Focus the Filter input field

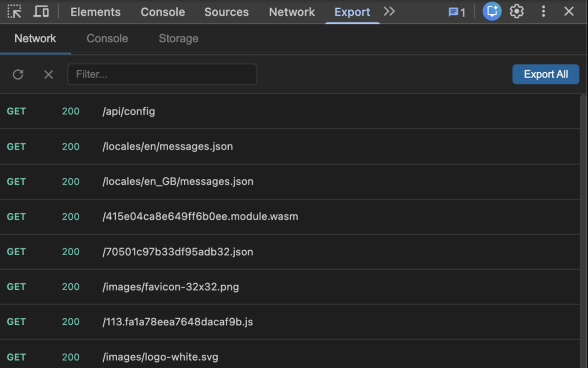(x=162, y=75)
